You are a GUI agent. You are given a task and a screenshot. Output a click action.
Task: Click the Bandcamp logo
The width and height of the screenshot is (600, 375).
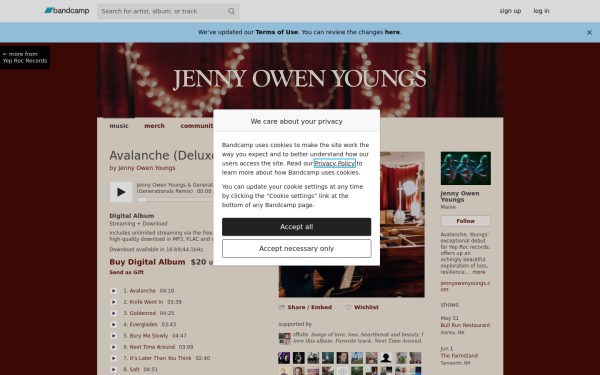click(x=67, y=11)
